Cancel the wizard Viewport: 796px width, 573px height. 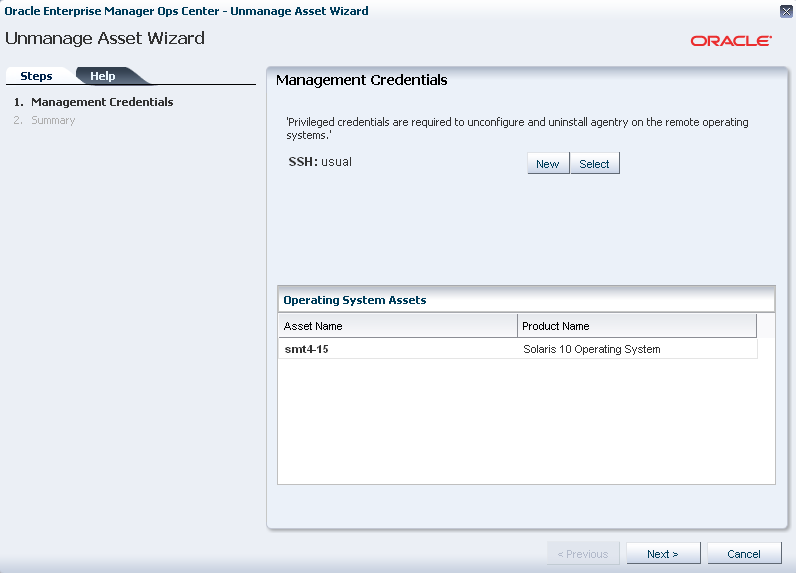[x=744, y=554]
